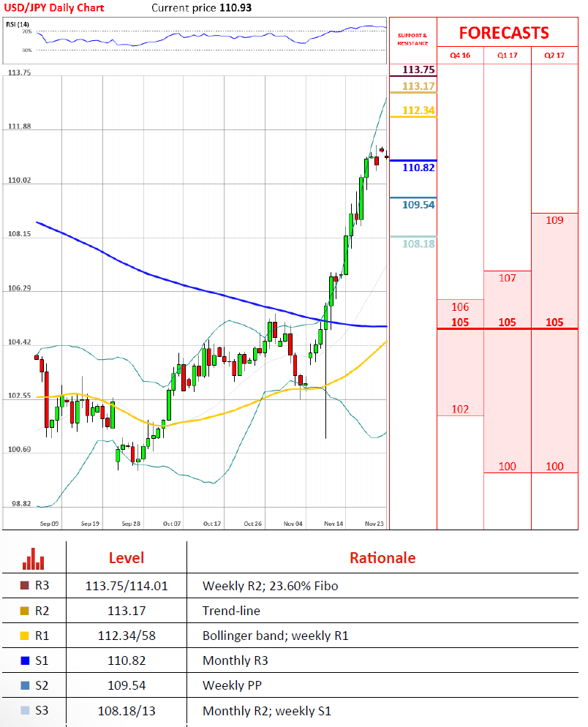Click the S1 blue color swatch
Image resolution: width=588 pixels, height=727 pixels.
pos(25,660)
